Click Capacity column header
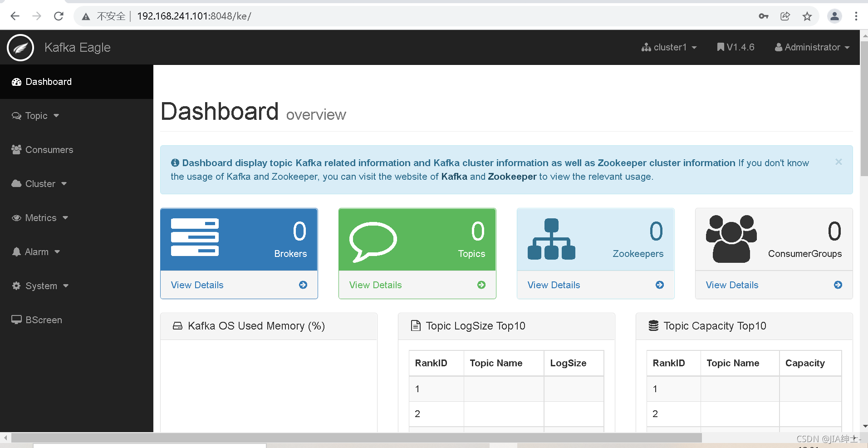Image resolution: width=868 pixels, height=448 pixels. pyautogui.click(x=810, y=363)
